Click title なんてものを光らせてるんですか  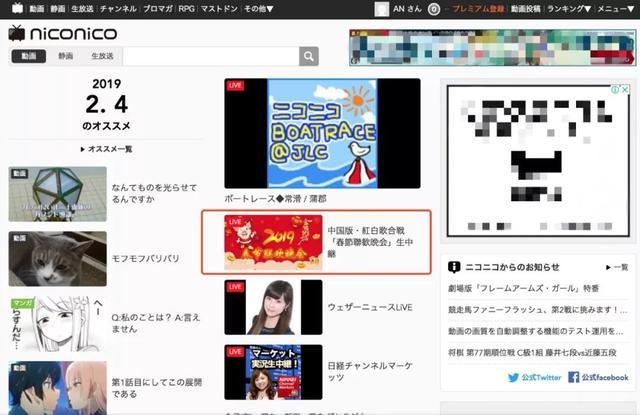click(x=154, y=193)
